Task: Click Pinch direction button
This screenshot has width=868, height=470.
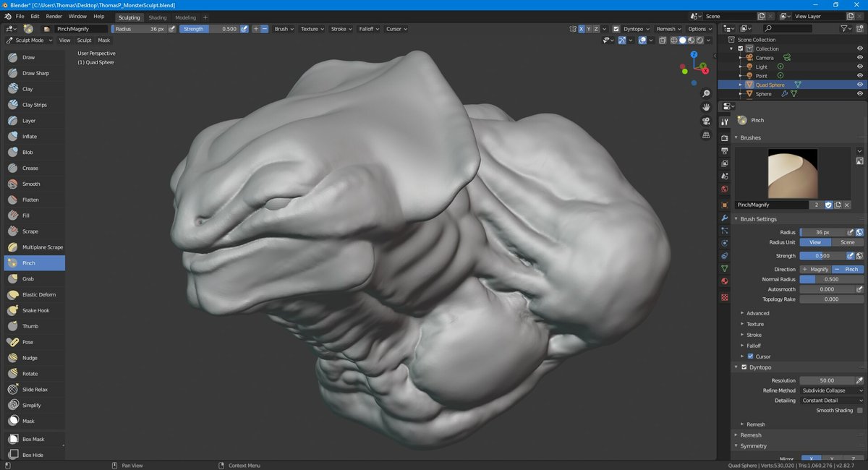Action: coord(847,269)
